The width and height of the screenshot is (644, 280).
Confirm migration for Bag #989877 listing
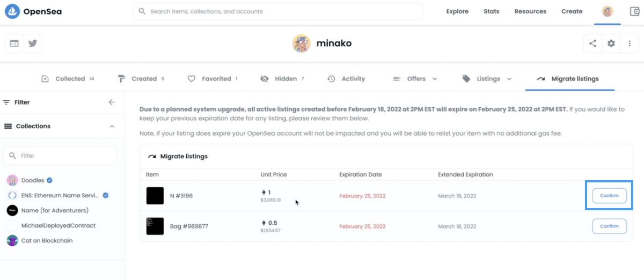[609, 226]
